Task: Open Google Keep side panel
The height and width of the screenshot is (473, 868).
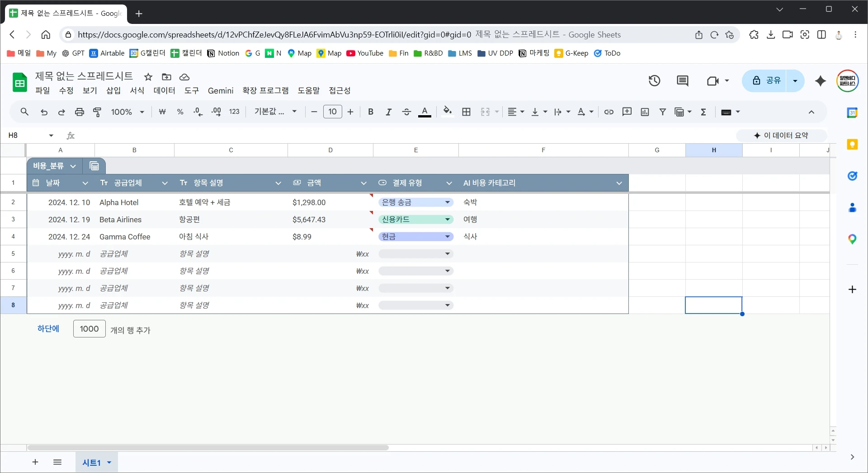Action: pyautogui.click(x=852, y=145)
